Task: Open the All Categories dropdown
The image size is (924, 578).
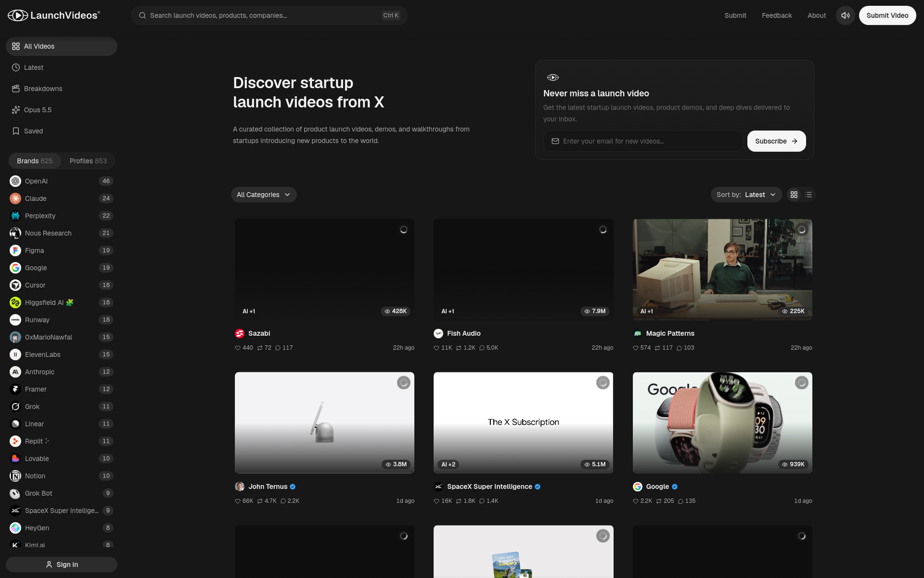Action: (x=264, y=195)
